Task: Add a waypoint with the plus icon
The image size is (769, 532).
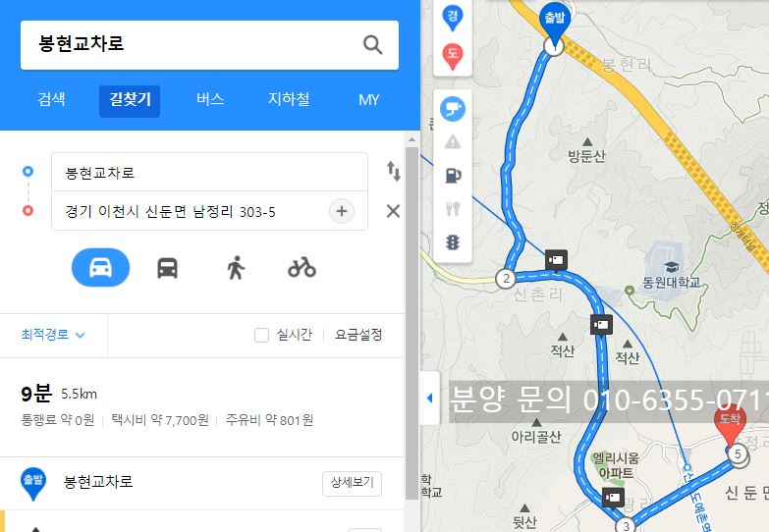Action: pyautogui.click(x=342, y=211)
